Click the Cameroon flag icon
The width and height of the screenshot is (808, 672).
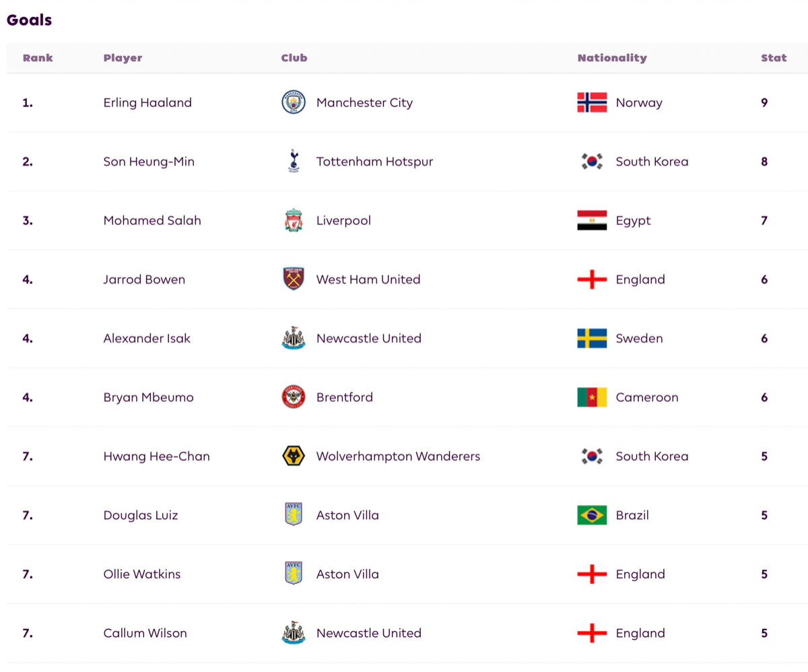click(x=592, y=397)
